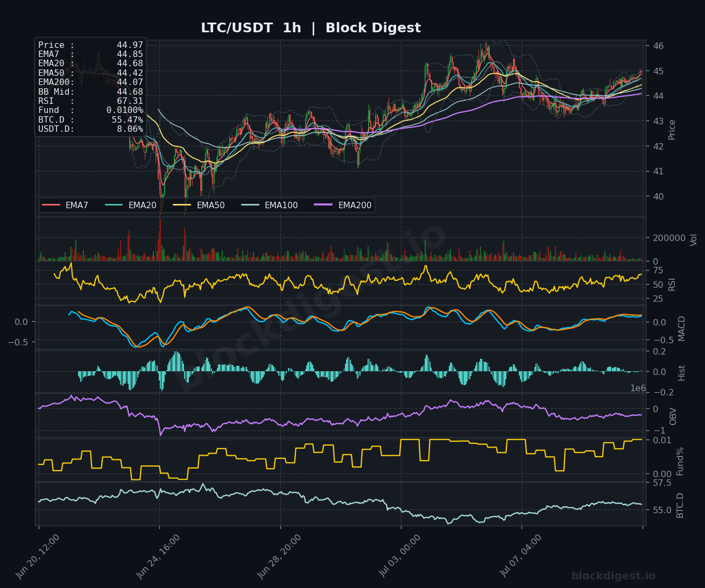Image resolution: width=705 pixels, height=588 pixels.
Task: Click the EMA7 legend entry
Action: pyautogui.click(x=65, y=205)
